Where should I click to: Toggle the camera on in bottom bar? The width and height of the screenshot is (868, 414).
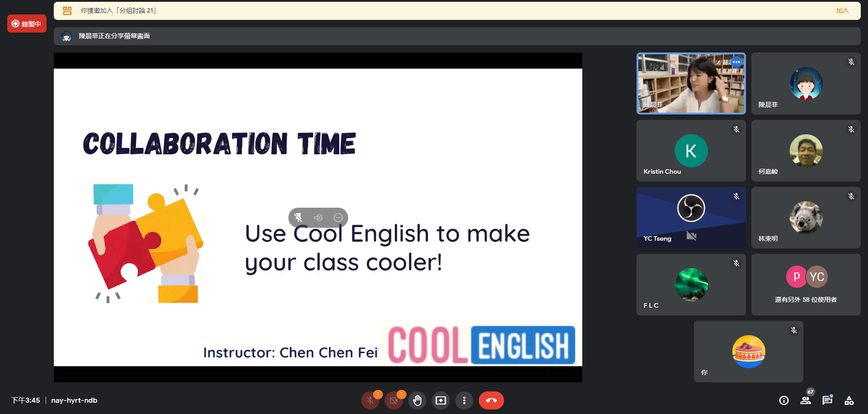pos(394,400)
